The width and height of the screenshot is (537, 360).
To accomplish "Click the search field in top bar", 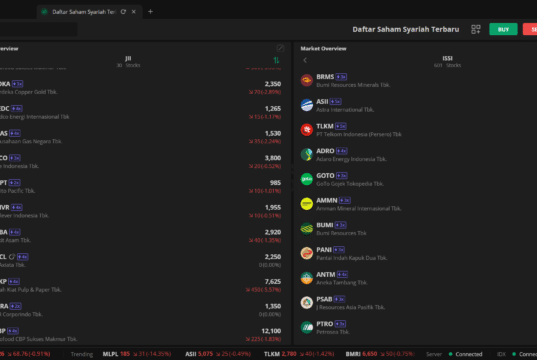I will pos(38,29).
